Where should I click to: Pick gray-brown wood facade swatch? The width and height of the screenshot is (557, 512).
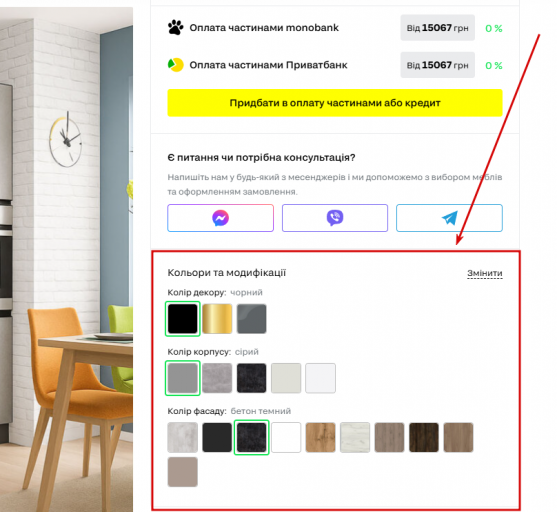click(389, 437)
